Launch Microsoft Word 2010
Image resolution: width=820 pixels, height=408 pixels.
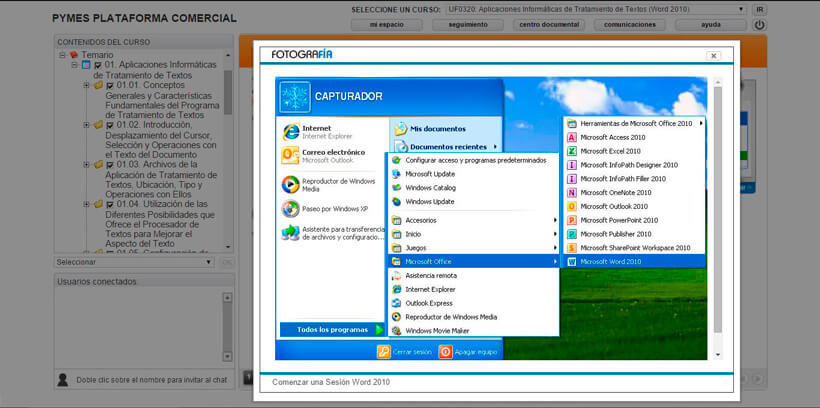[x=633, y=262]
